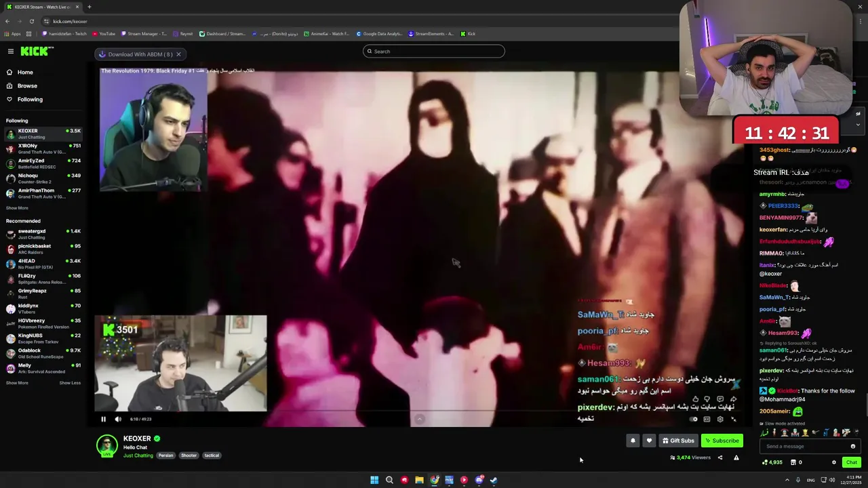
Task: Close the Download With ABDM bar
Action: pos(178,54)
